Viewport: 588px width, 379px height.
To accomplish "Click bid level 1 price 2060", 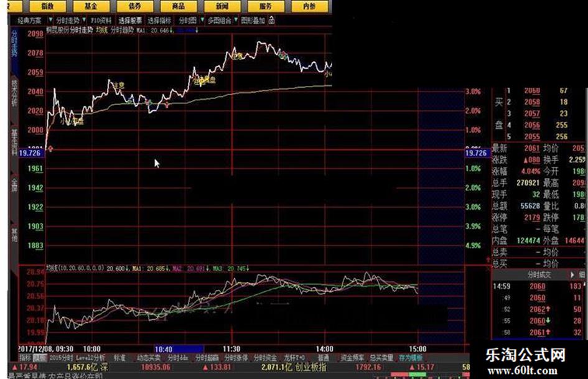I will (532, 90).
